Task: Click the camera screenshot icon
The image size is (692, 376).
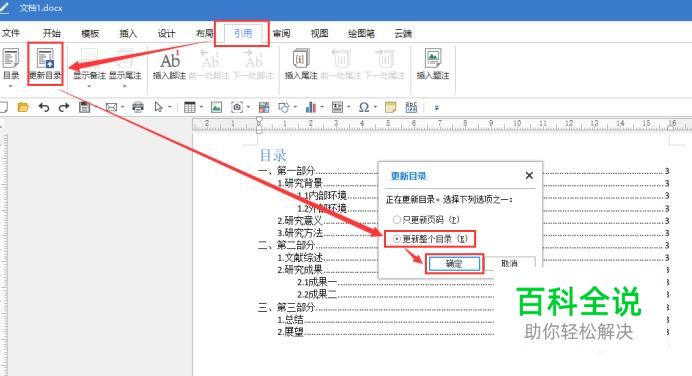Action: (237, 107)
